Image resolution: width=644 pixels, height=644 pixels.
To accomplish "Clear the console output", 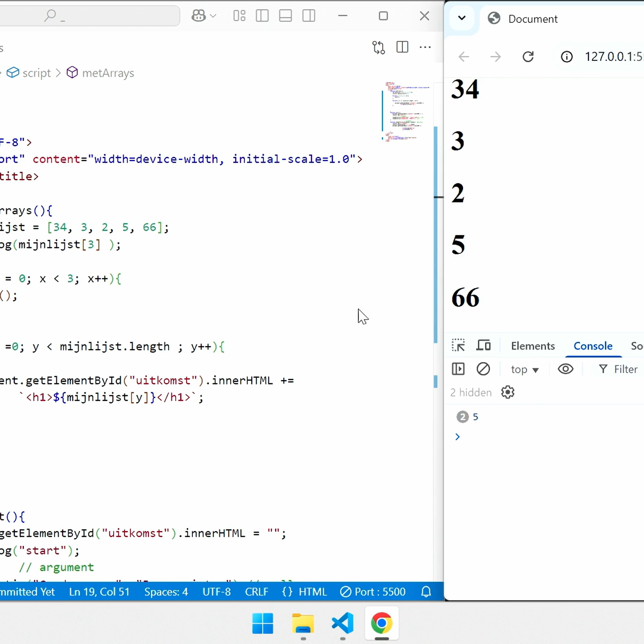I will pos(483,369).
